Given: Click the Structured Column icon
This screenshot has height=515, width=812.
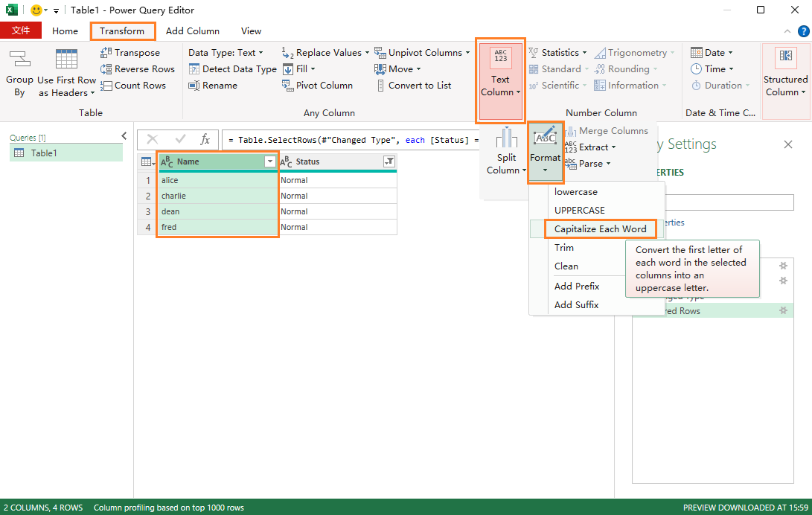Looking at the screenshot, I should (x=785, y=56).
